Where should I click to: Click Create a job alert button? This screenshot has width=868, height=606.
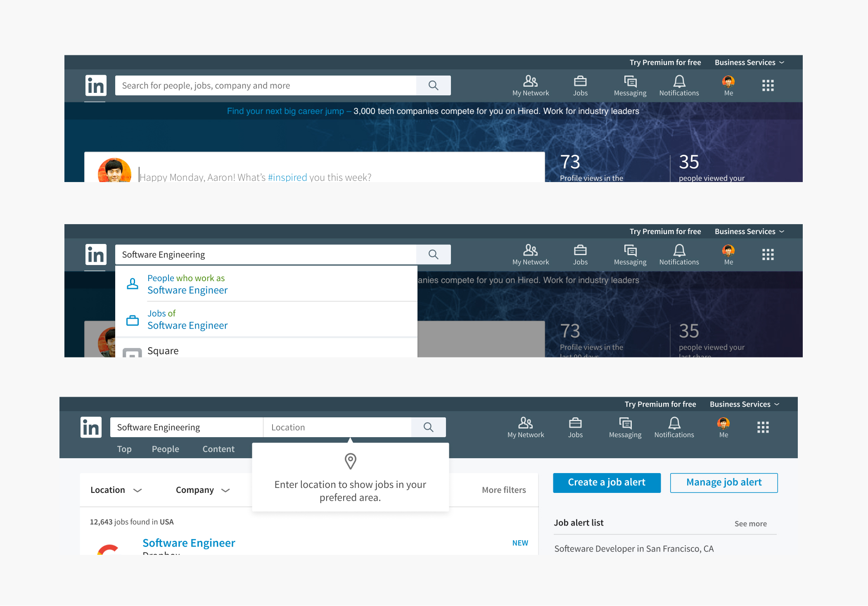tap(606, 483)
